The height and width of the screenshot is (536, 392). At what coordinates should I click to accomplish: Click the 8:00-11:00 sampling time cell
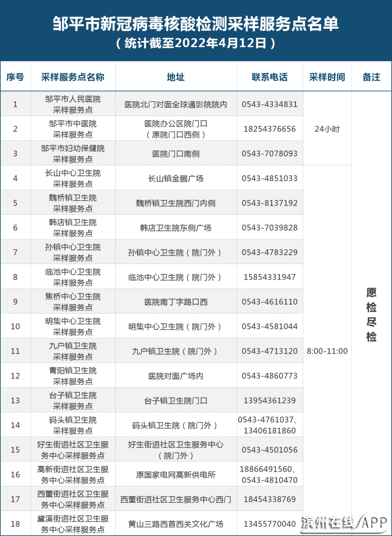pos(327,351)
